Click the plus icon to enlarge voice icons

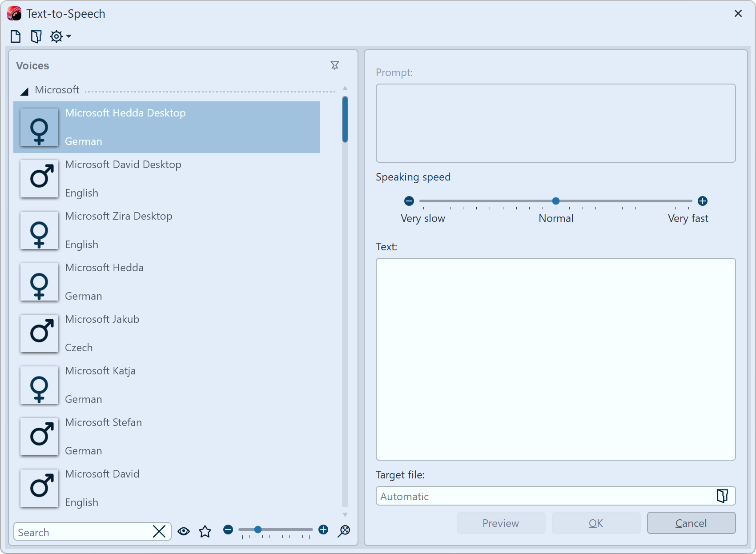323,530
